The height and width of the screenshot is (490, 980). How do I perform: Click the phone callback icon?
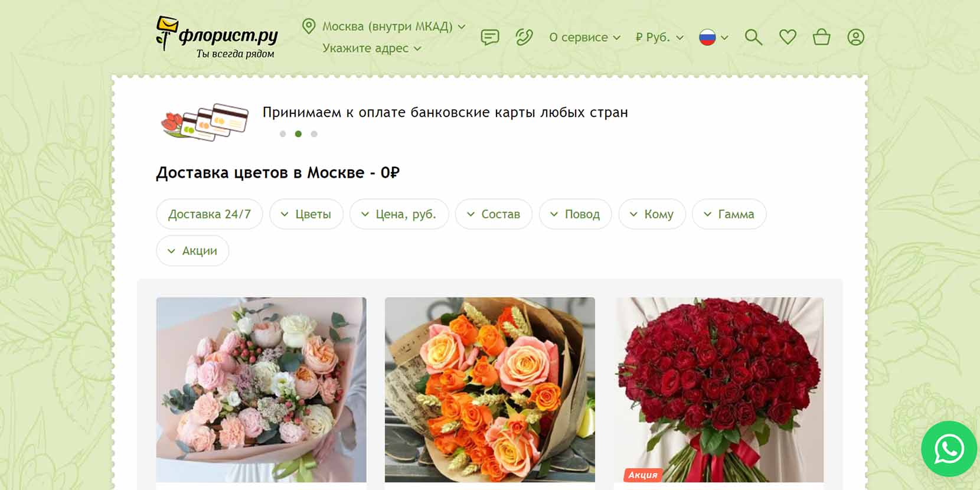[524, 37]
